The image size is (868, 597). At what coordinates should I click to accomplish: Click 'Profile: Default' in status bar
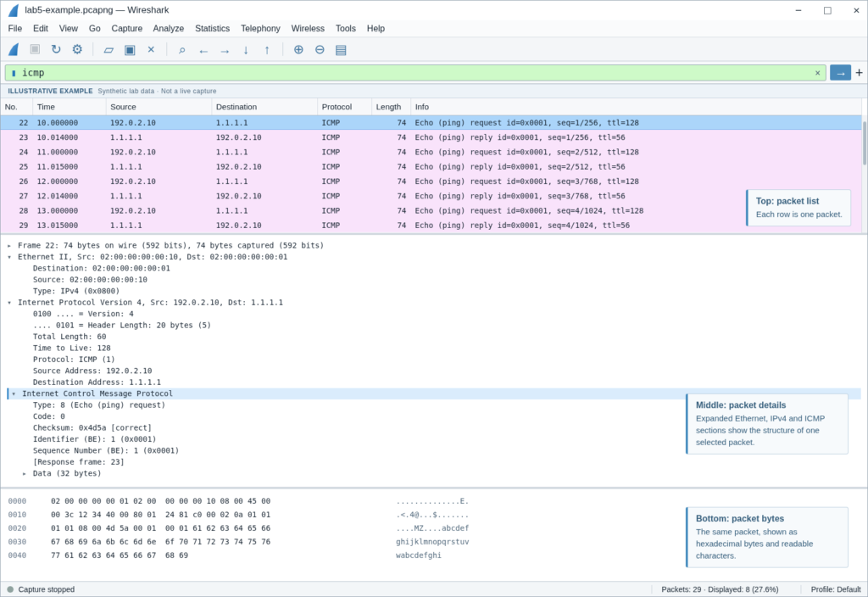835,589
